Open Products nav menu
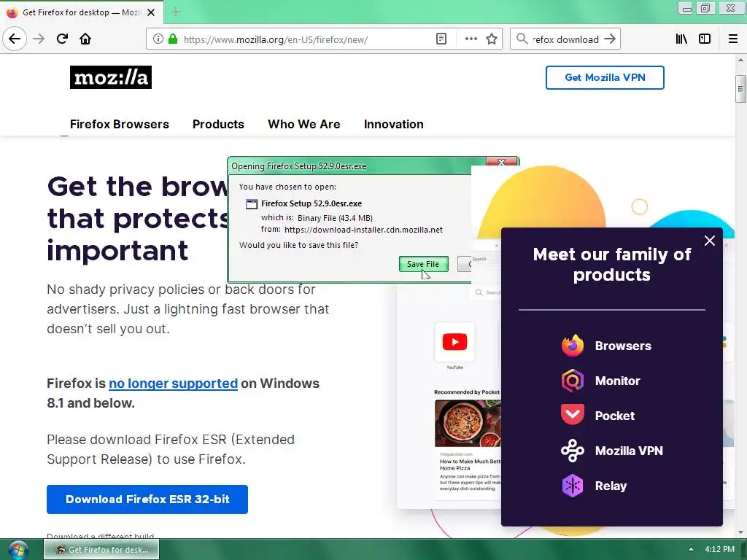The width and height of the screenshot is (747, 560). click(x=218, y=124)
